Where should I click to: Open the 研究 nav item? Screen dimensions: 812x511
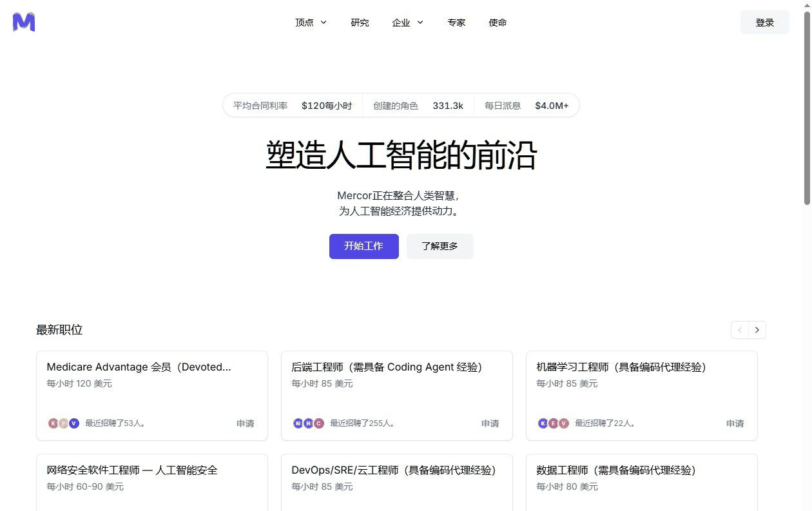[360, 23]
